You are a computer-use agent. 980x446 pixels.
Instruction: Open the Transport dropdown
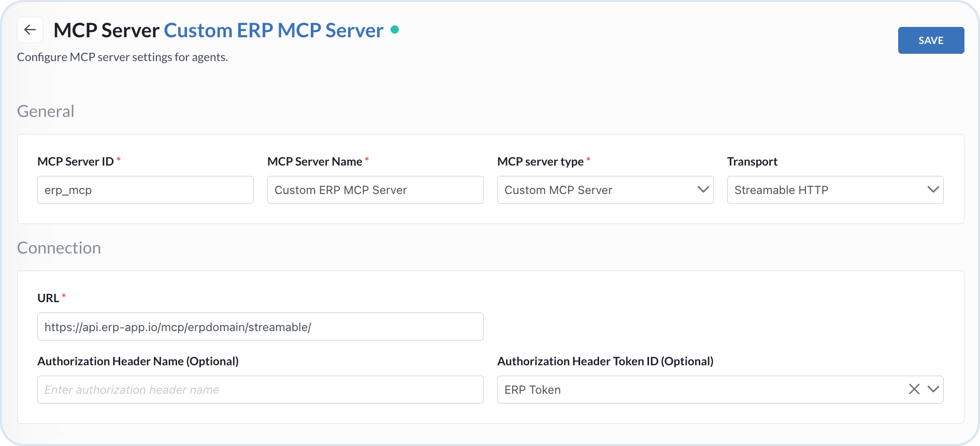tap(835, 190)
